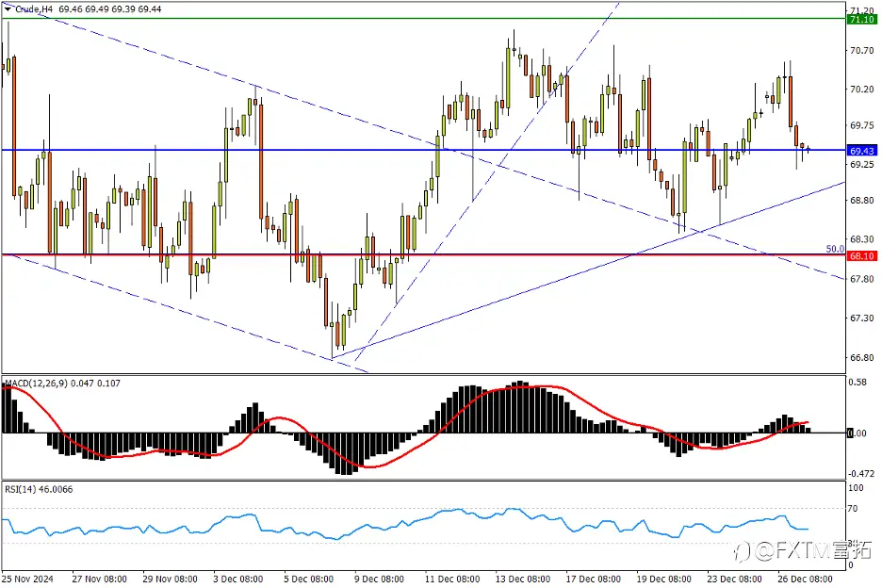Screen dimensions: 882x588
Task: Select the 67.30 price axis value
Action: tap(862, 318)
